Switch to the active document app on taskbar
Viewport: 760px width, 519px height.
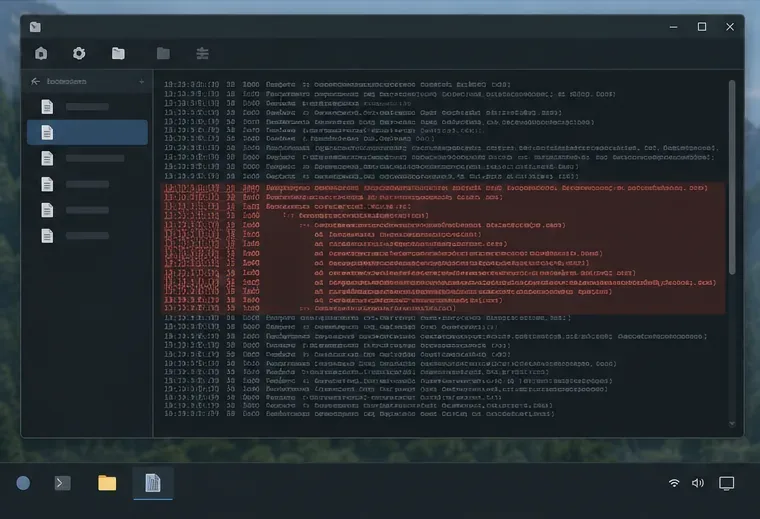(x=153, y=483)
